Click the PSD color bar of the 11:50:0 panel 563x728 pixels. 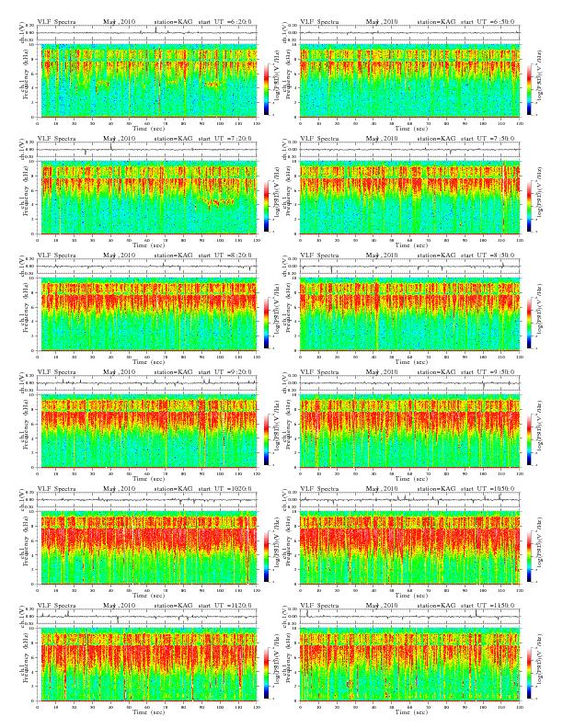pos(529,673)
